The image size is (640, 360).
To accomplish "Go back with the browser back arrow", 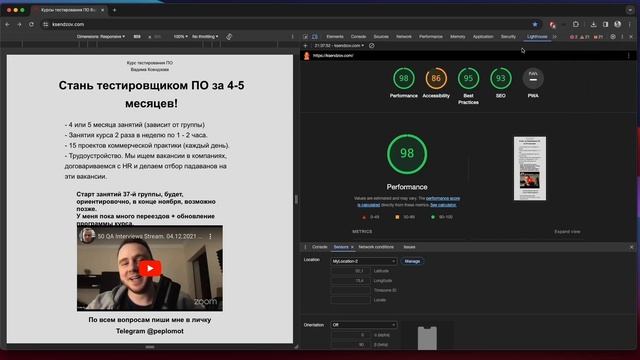I will (8, 24).
